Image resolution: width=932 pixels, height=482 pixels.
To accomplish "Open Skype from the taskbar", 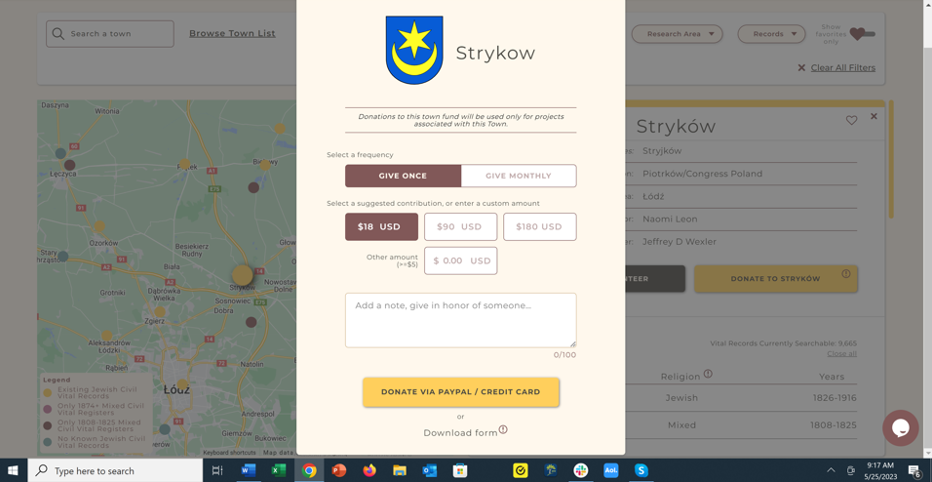I will pos(641,471).
